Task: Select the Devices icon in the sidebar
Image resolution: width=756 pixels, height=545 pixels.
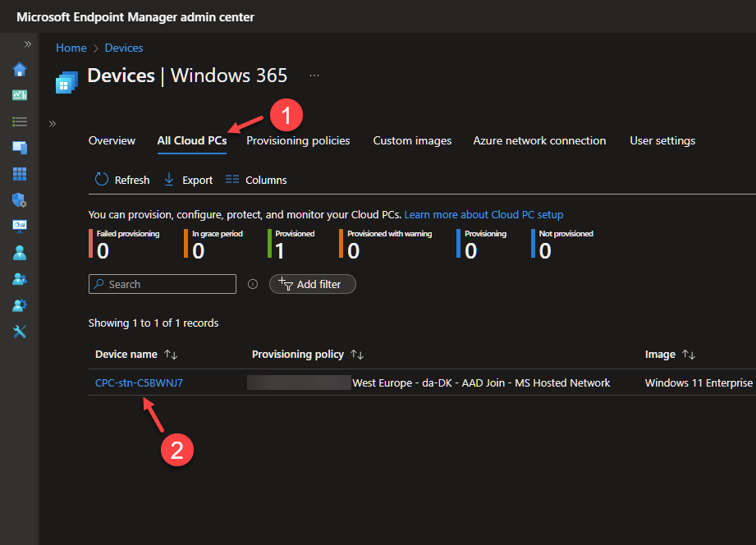Action: 19,148
